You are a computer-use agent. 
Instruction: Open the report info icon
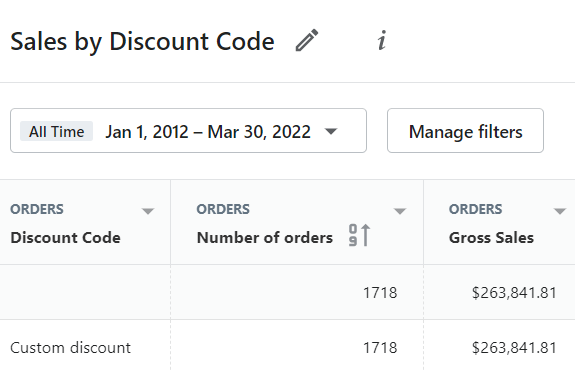click(382, 40)
